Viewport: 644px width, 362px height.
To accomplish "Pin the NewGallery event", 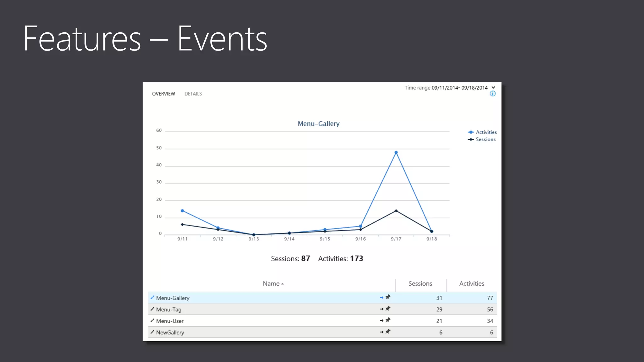I will tap(388, 332).
